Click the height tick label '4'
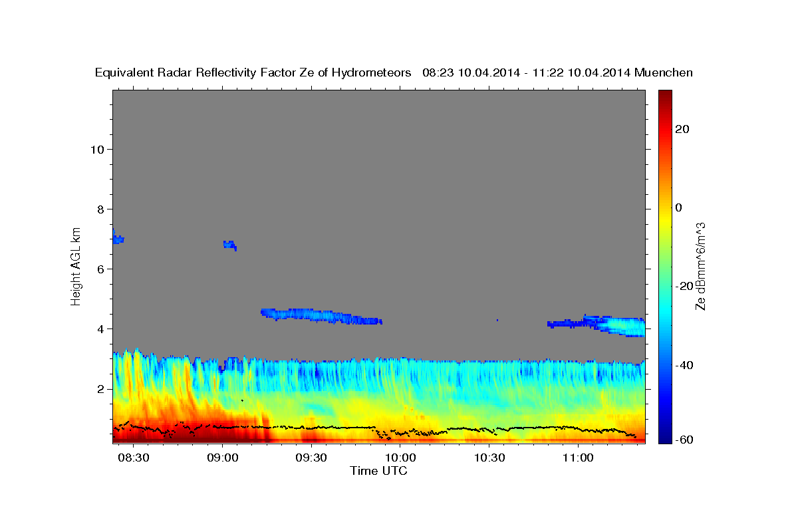The width and height of the screenshot is (798, 532). click(100, 329)
